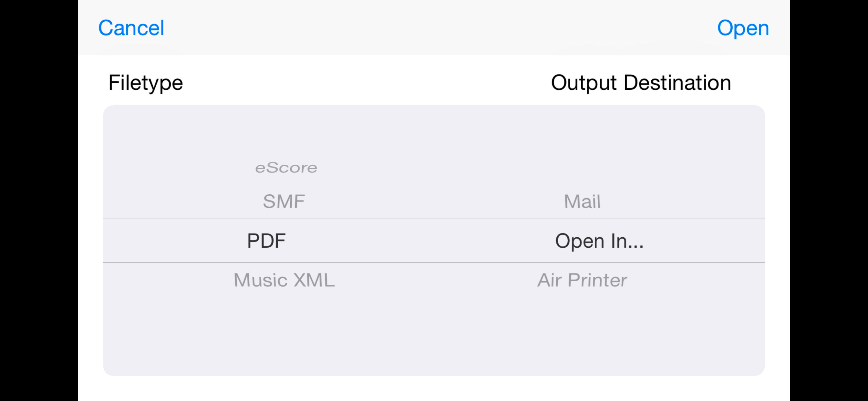Viewport: 868px width, 401px height.
Task: Click the Output Destination column heading
Action: [641, 83]
